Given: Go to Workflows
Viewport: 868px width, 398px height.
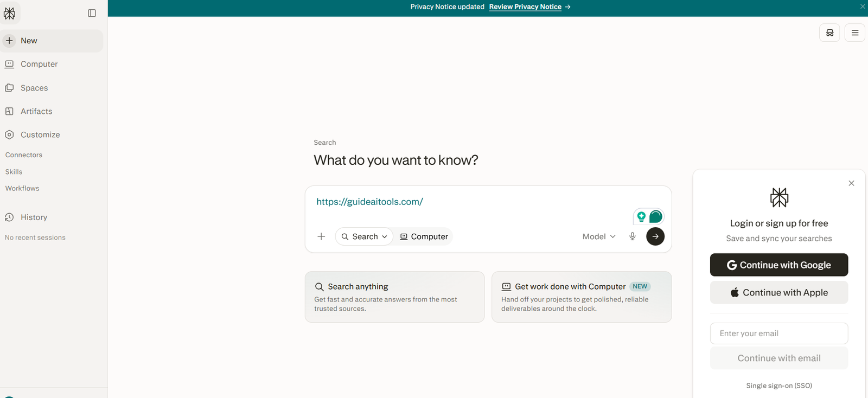Looking at the screenshot, I should coord(22,189).
